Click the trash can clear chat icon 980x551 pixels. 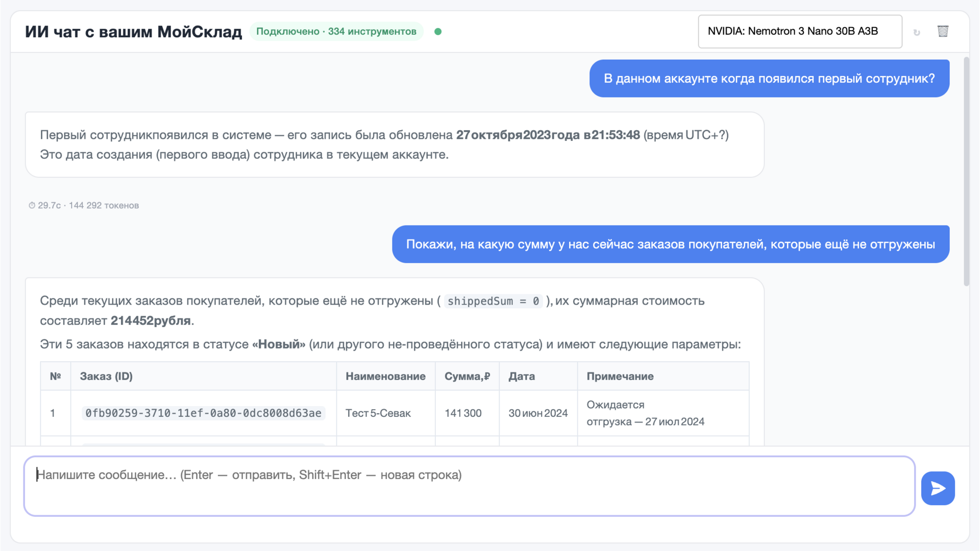[943, 32]
